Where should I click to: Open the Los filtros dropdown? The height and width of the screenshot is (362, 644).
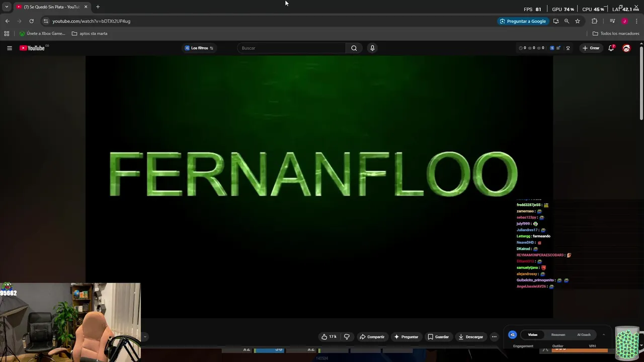click(x=199, y=48)
